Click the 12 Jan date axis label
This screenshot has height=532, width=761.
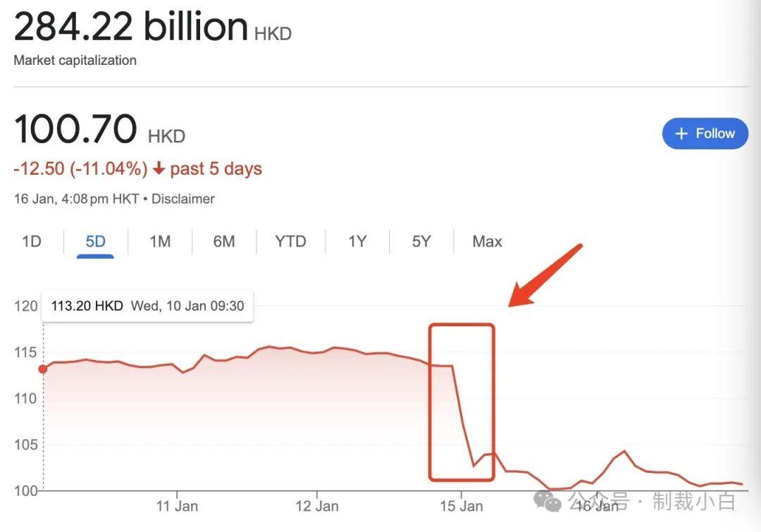(x=317, y=506)
